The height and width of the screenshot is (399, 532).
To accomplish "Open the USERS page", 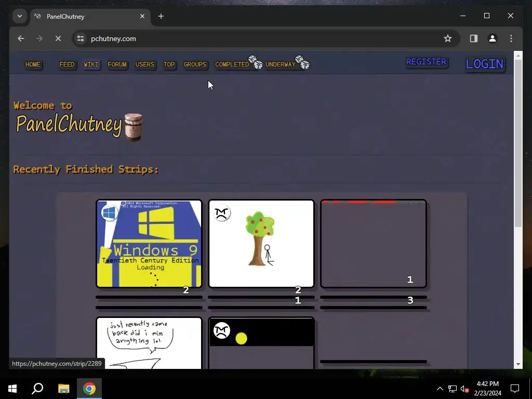I will (x=145, y=64).
